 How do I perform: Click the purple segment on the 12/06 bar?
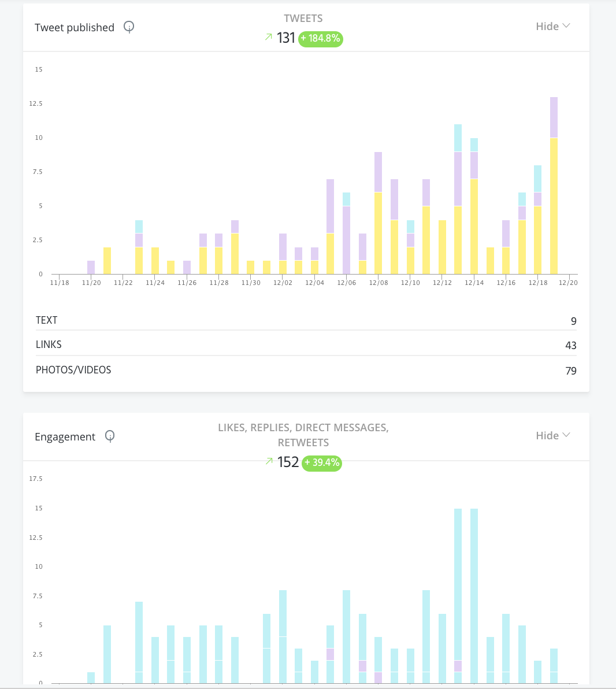346,240
